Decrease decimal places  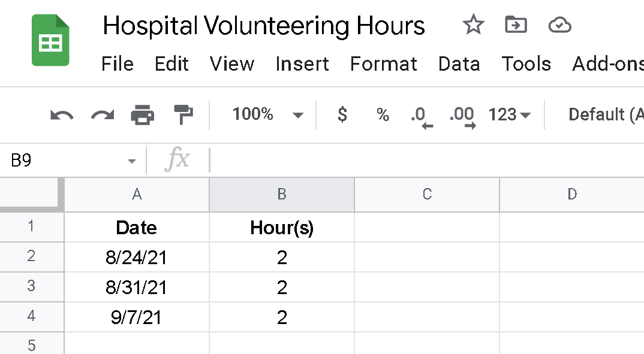coord(422,116)
